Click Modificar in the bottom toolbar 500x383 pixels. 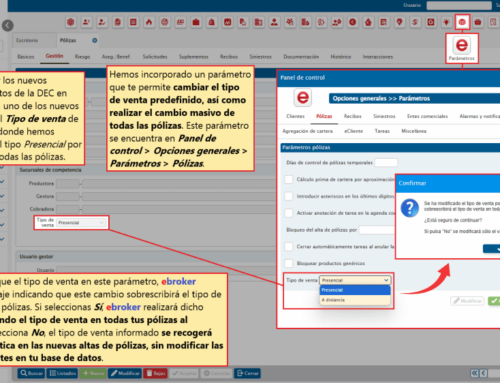pos(125,373)
